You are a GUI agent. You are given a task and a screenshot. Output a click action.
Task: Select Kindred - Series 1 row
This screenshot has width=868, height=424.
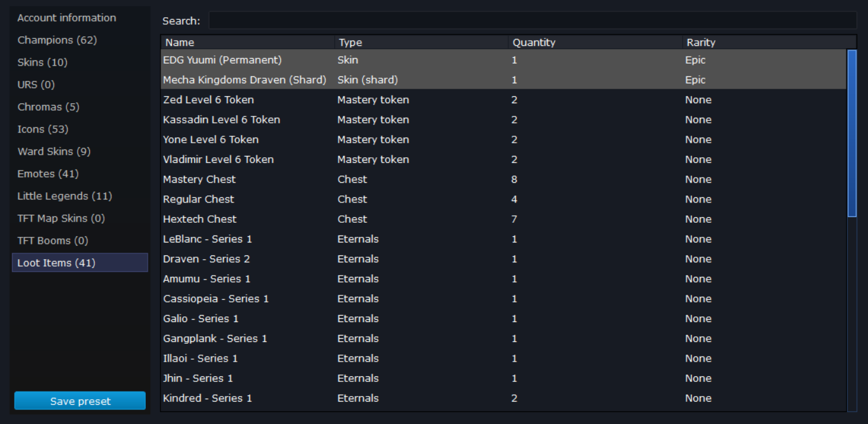pyautogui.click(x=504, y=398)
